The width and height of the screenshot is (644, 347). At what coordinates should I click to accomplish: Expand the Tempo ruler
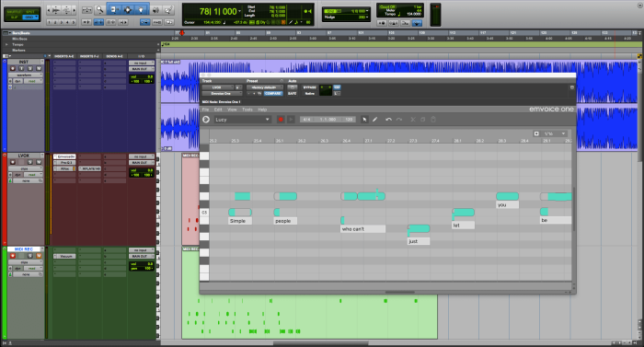pos(6,44)
